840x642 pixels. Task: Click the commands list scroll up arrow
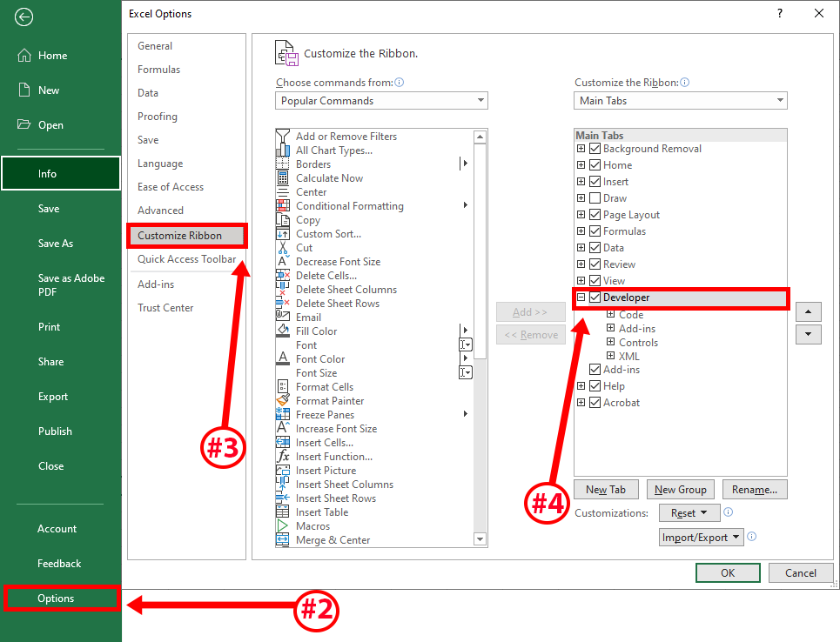coord(480,137)
